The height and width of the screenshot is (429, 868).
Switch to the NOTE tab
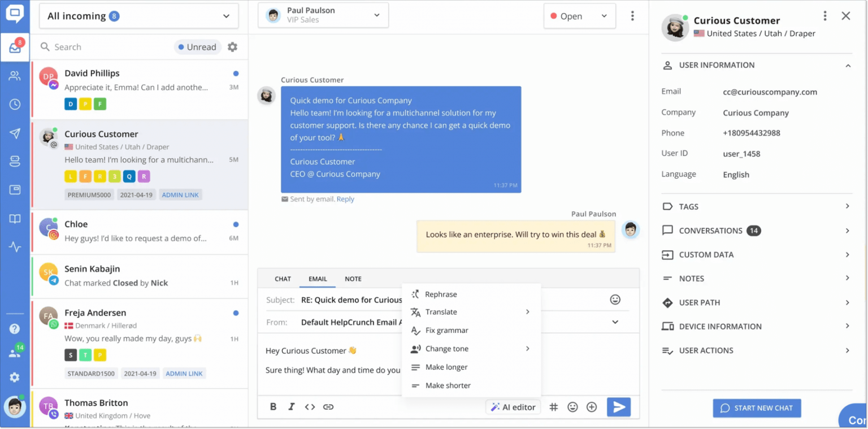pos(353,279)
